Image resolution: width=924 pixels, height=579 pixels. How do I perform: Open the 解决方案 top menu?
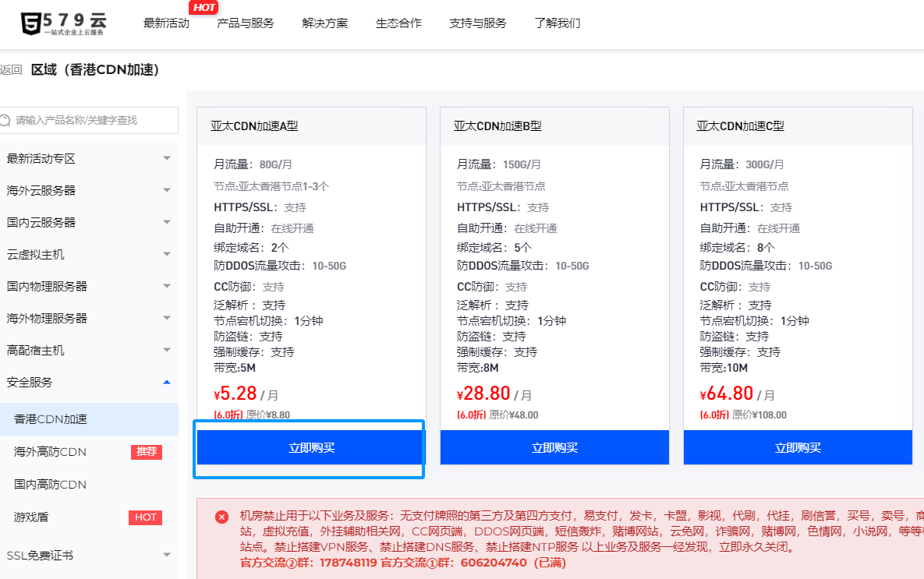325,23
